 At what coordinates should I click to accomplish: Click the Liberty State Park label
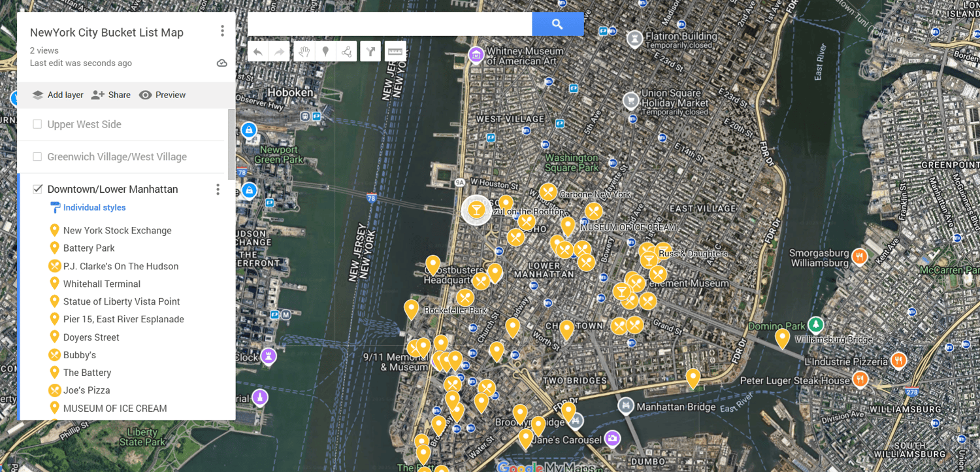click(142, 437)
